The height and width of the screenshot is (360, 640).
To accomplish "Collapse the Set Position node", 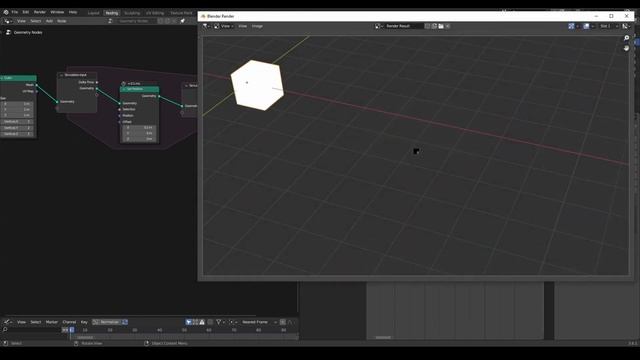I will 124,89.
